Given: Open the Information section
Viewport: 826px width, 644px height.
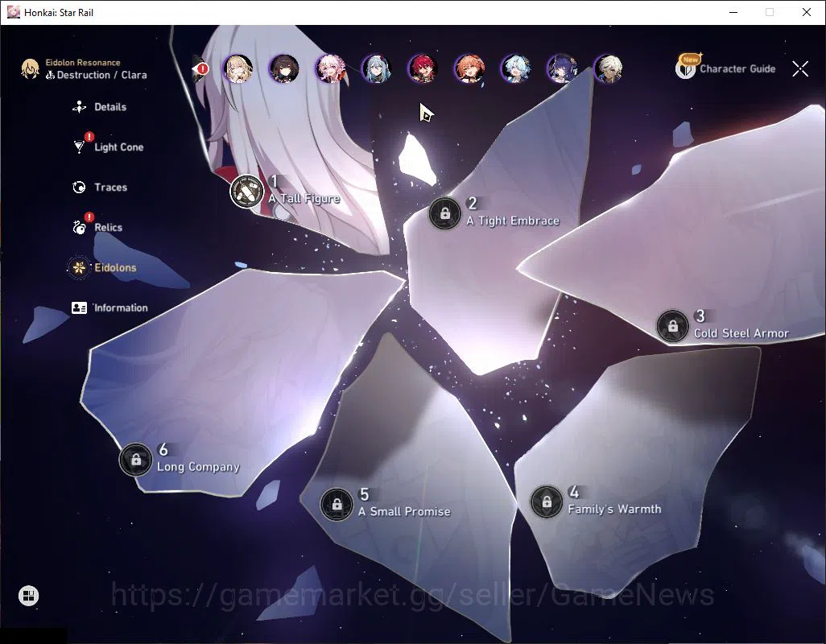Looking at the screenshot, I should (x=109, y=308).
